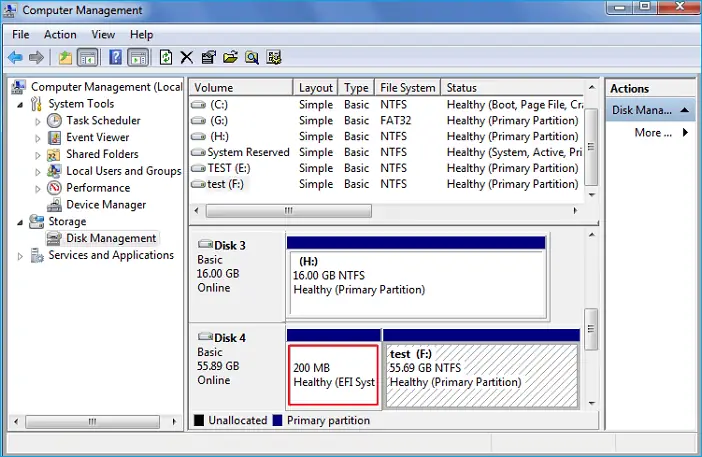Open the Help menu

pos(141,34)
